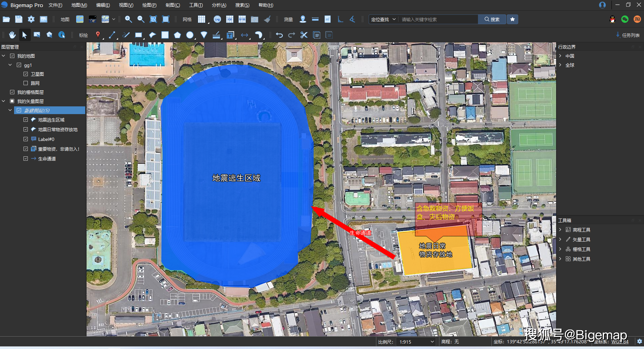The width and height of the screenshot is (644, 349).
Task: Open the 绘图(P) menu
Action: [149, 5]
